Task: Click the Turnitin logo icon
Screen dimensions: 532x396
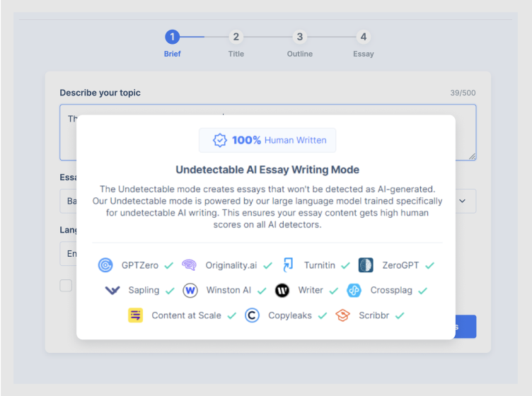Action: 288,264
